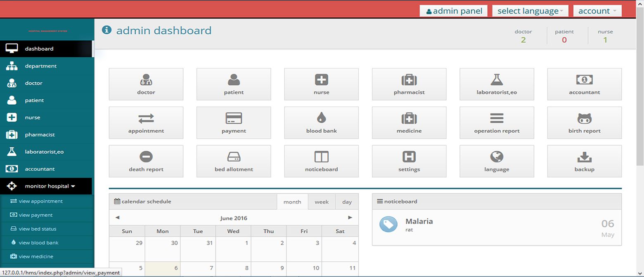
Task: Open the account dropdown menu
Action: 597,11
